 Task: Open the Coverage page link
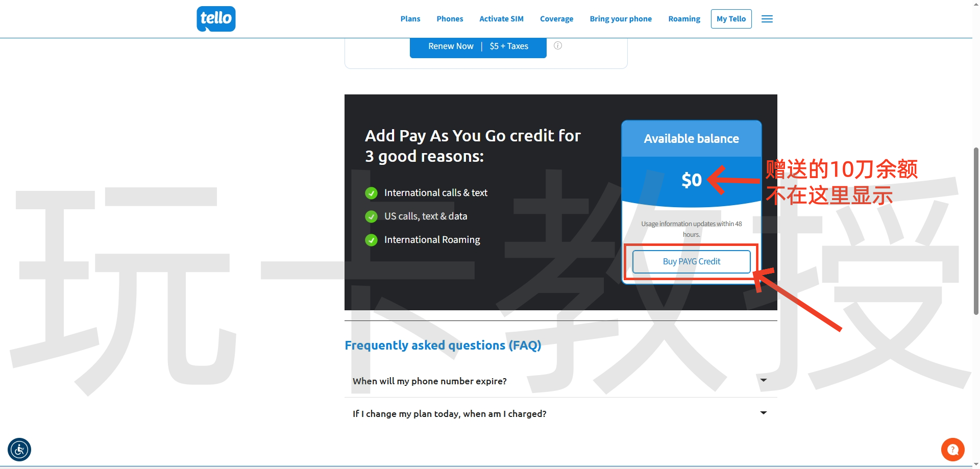point(556,19)
